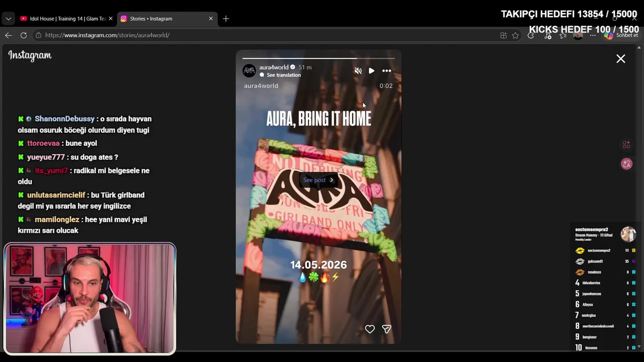Click its_yumi7 chat username
This screenshot has width=644, height=362.
point(51,170)
